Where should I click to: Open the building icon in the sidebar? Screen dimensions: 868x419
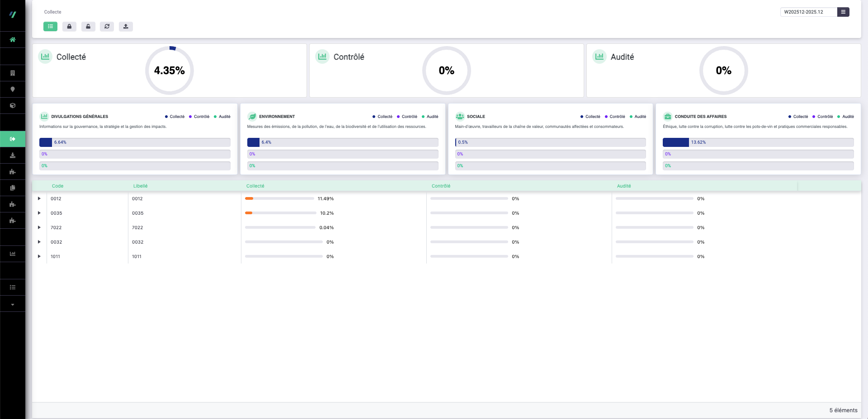tap(13, 73)
